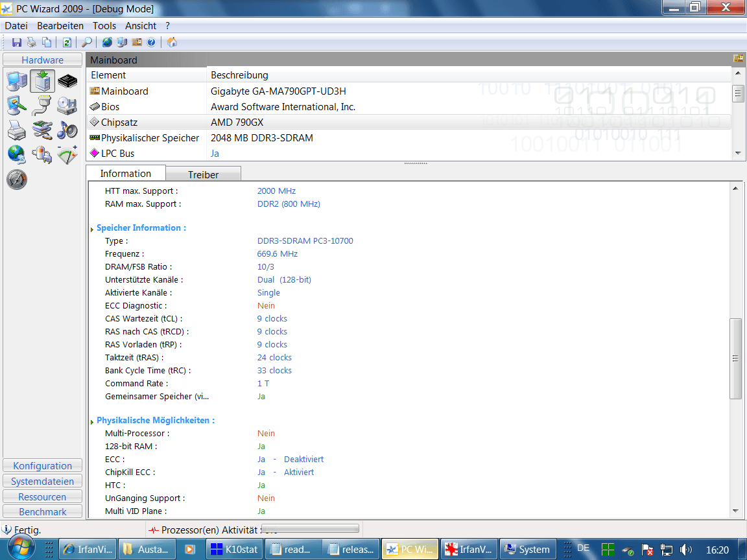Click the Save floppy disk toolbar icon
Screen dimensions: 747x560
tap(17, 42)
